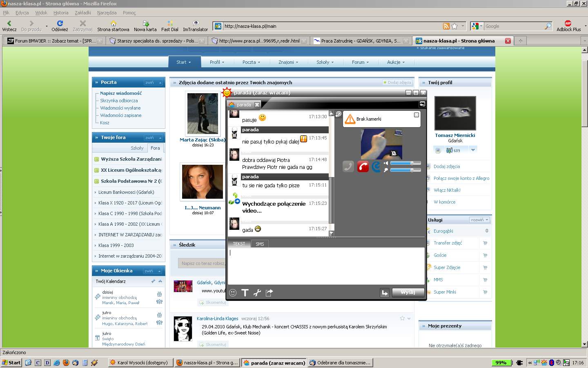Click the RSS feed icon in address bar
The image size is (588, 368).
(x=446, y=26)
